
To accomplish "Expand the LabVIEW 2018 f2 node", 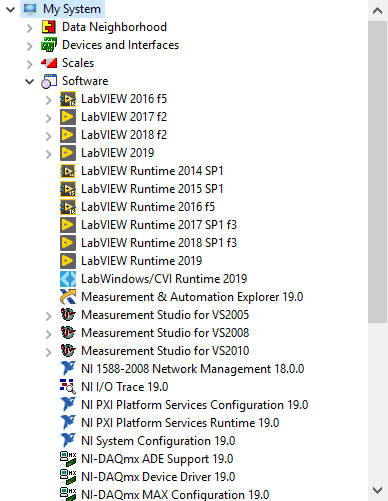I will click(x=49, y=136).
